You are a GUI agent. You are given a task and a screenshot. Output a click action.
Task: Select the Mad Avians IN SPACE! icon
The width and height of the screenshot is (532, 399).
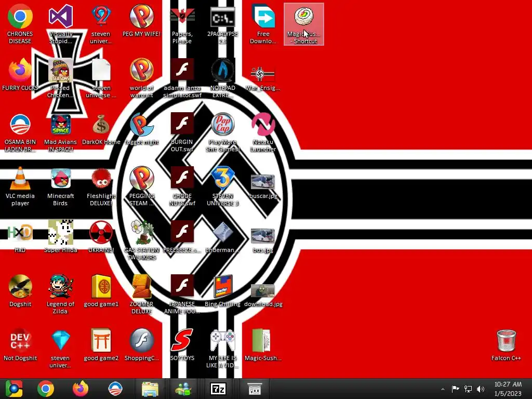(60, 132)
